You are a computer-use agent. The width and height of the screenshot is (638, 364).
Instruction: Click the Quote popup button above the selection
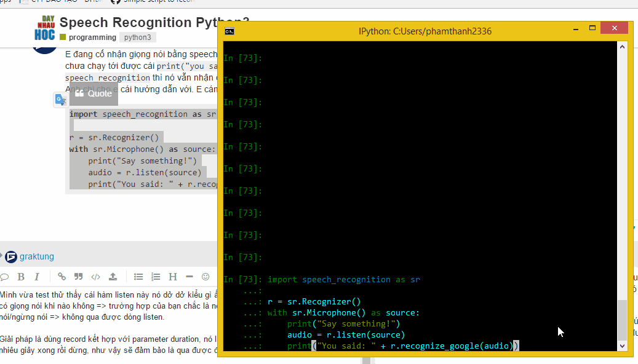point(94,93)
